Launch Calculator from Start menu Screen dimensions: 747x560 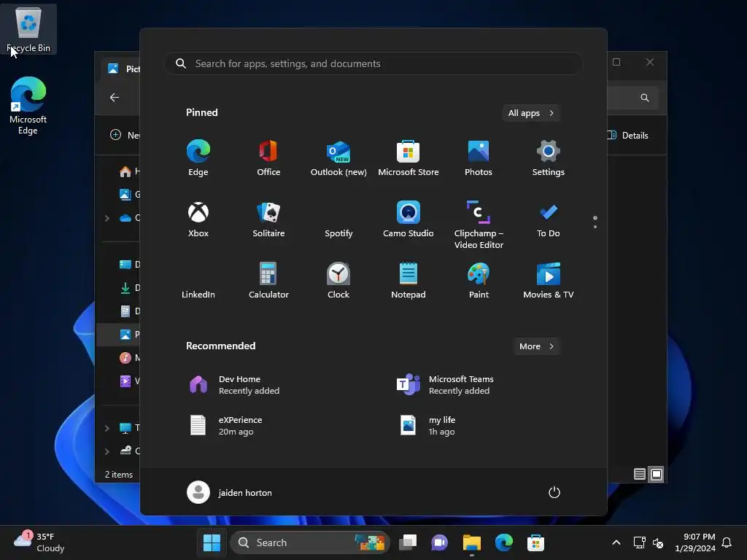[x=268, y=281]
